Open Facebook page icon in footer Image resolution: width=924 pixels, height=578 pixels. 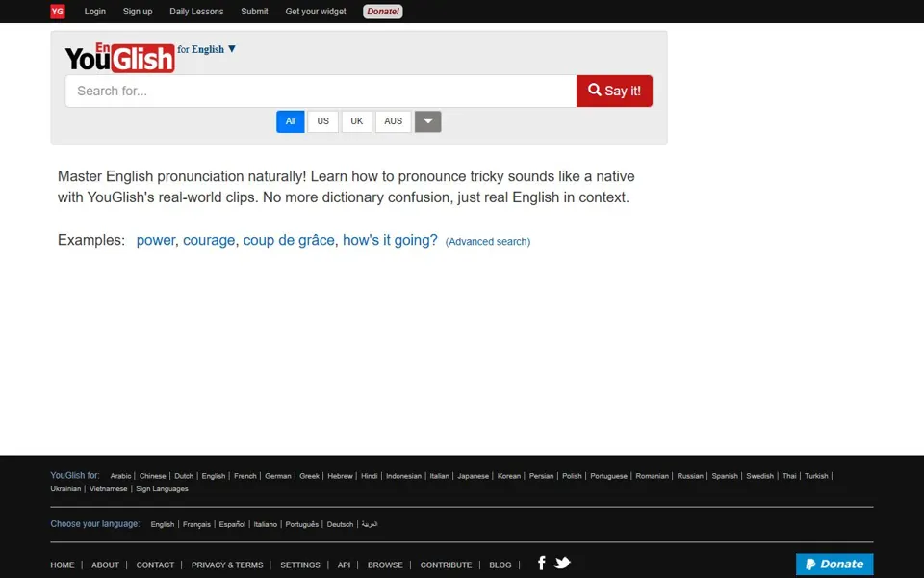tap(542, 564)
